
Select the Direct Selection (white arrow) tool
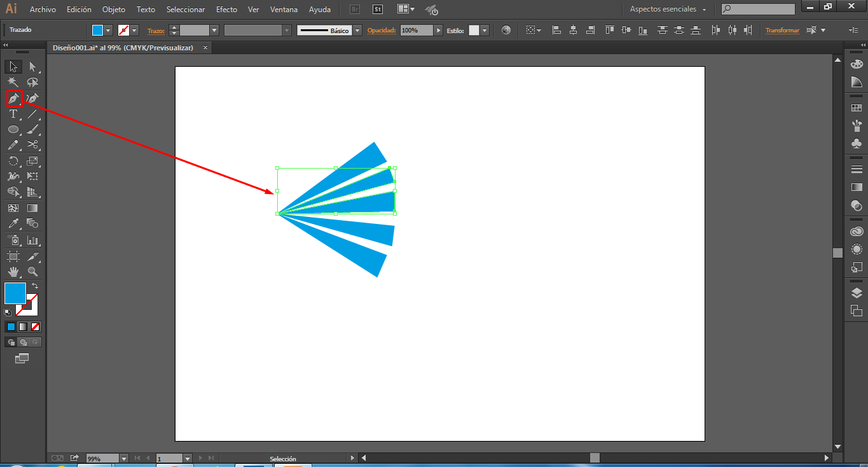tap(33, 67)
